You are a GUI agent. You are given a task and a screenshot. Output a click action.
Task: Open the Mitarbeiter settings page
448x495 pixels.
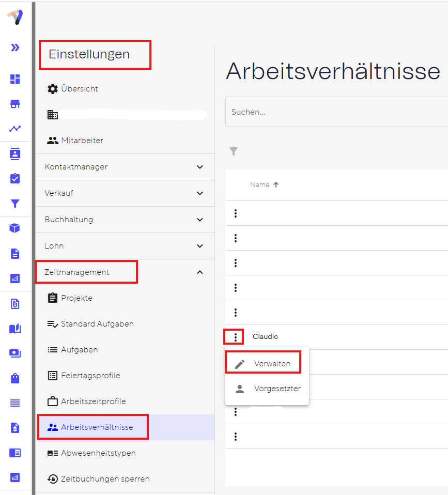click(x=82, y=141)
